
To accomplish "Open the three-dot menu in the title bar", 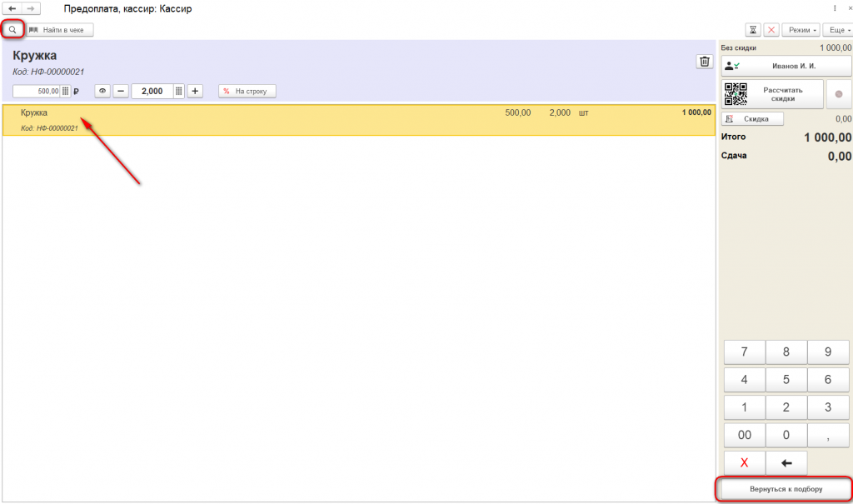I will tap(835, 8).
